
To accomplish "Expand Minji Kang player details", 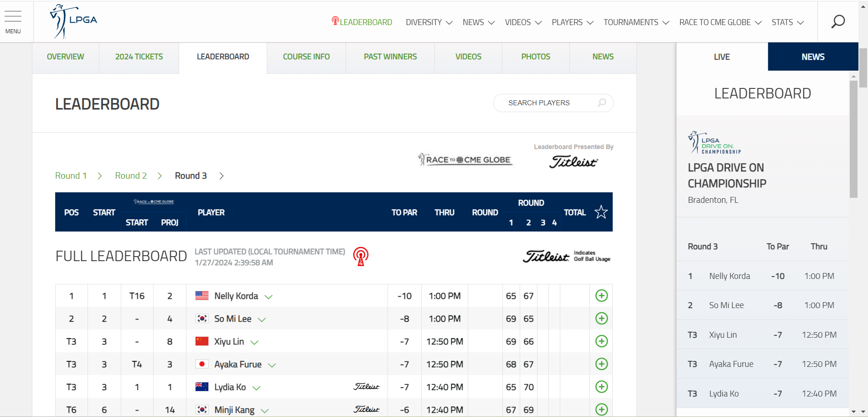I will pyautogui.click(x=264, y=411).
